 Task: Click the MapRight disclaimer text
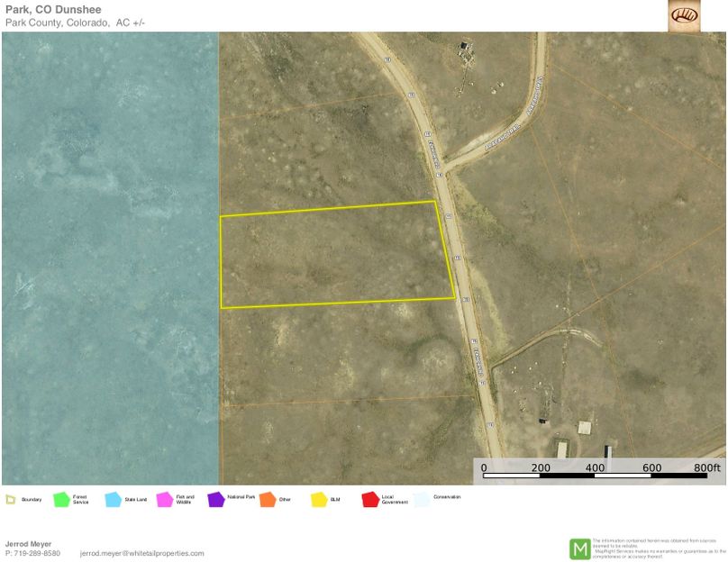pyautogui.click(x=658, y=548)
